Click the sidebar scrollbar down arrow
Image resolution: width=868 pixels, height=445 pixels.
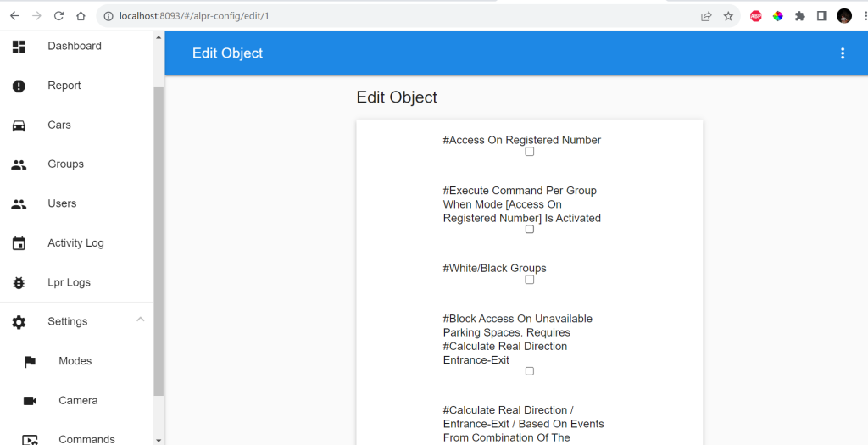point(159,440)
